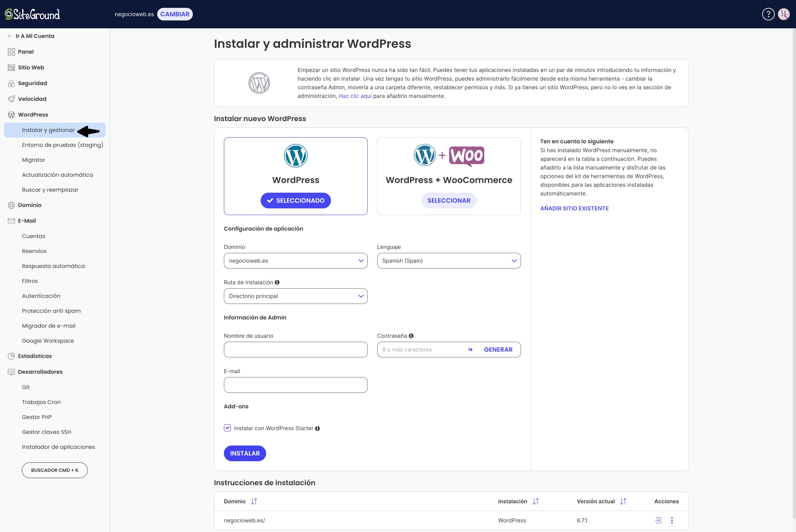Click the Nombre de usuario input field
This screenshot has height=532, width=796.
pyautogui.click(x=296, y=350)
